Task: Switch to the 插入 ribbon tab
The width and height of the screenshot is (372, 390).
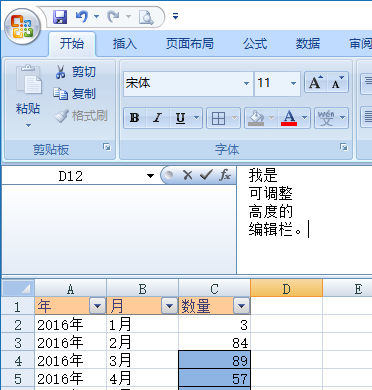Action: pyautogui.click(x=124, y=44)
